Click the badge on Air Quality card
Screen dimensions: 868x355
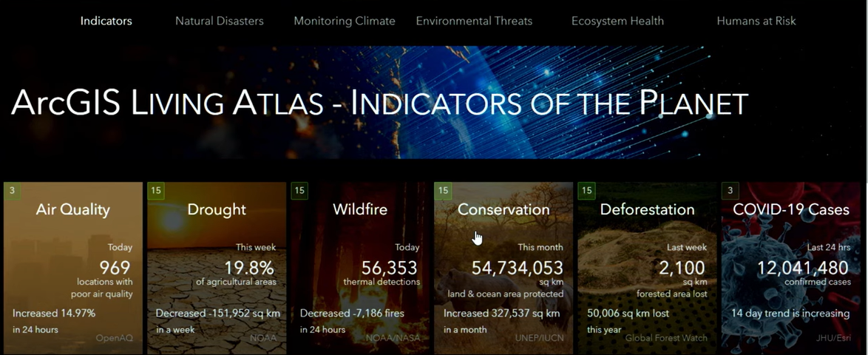[x=12, y=191]
